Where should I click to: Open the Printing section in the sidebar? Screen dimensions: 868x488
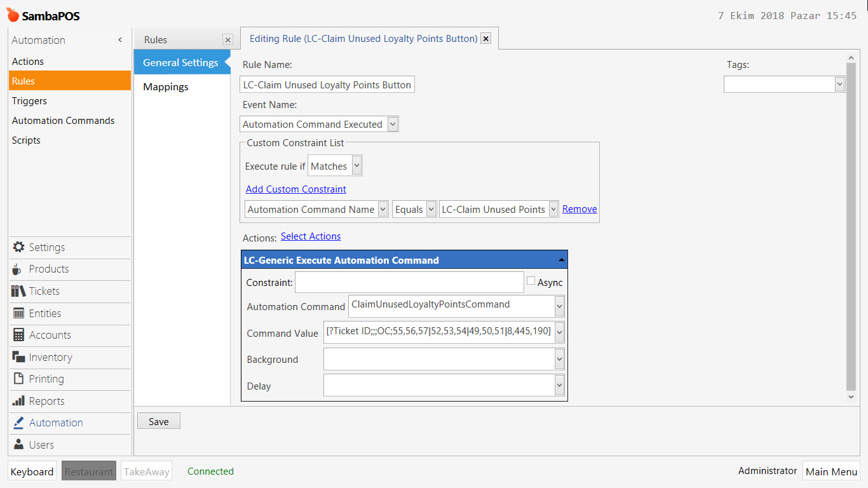coord(69,379)
